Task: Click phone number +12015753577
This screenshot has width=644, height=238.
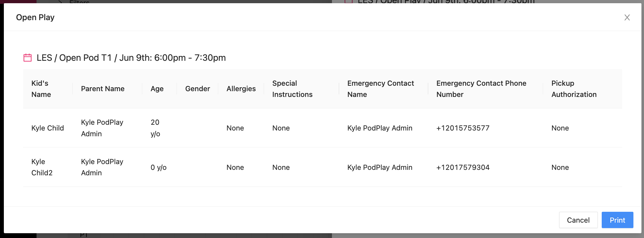Action: point(463,128)
